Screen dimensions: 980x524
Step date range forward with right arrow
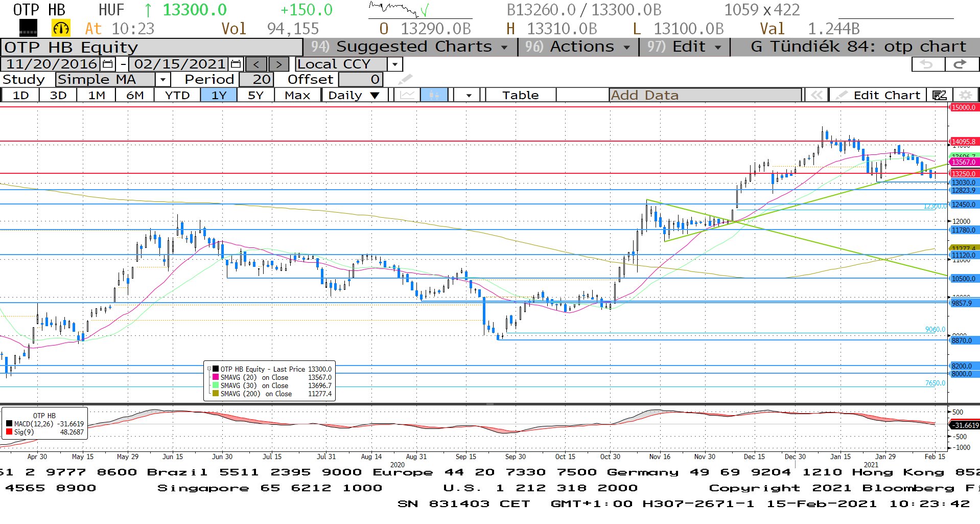pyautogui.click(x=278, y=64)
